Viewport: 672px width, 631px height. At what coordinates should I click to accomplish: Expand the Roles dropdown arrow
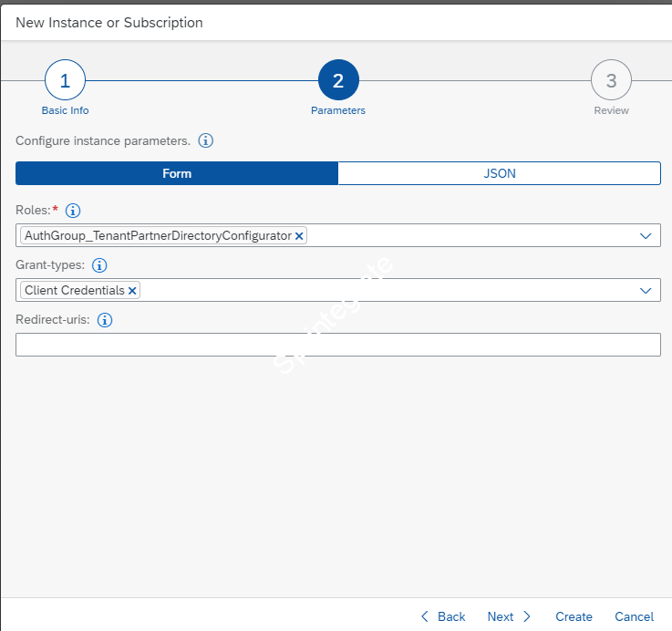tap(646, 236)
